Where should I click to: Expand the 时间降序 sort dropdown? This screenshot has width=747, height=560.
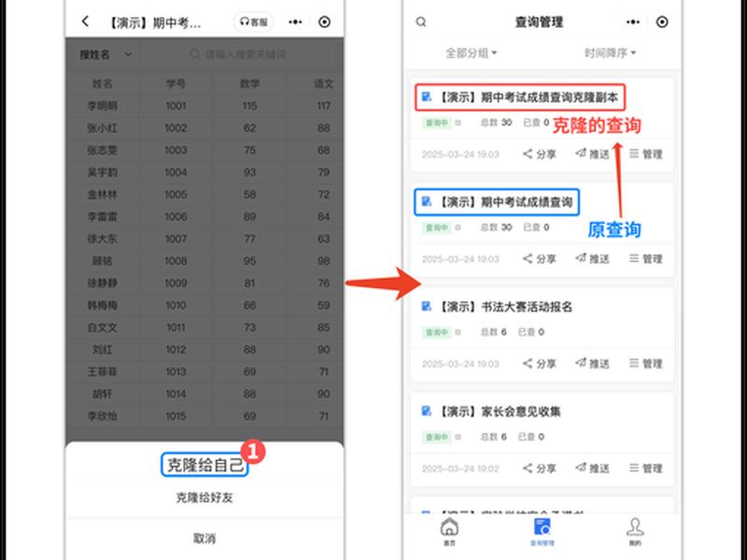[611, 53]
